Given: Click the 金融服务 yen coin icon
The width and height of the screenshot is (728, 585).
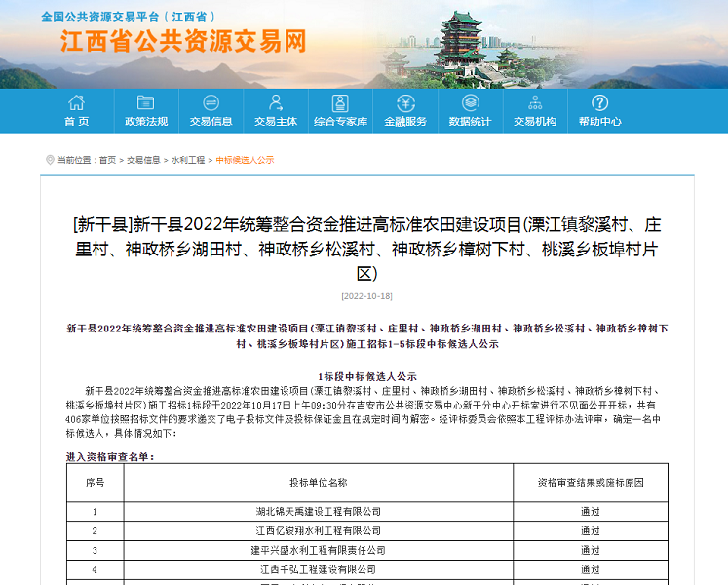Looking at the screenshot, I should 405,102.
